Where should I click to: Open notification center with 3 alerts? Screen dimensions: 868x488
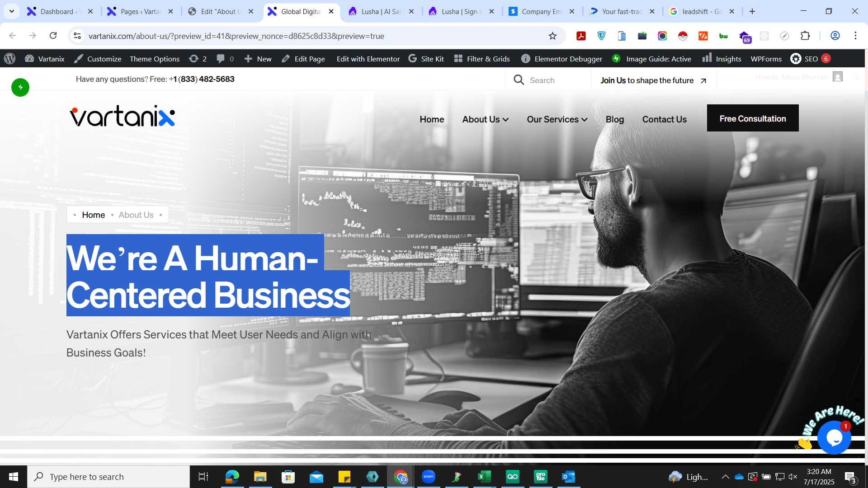tap(850, 477)
